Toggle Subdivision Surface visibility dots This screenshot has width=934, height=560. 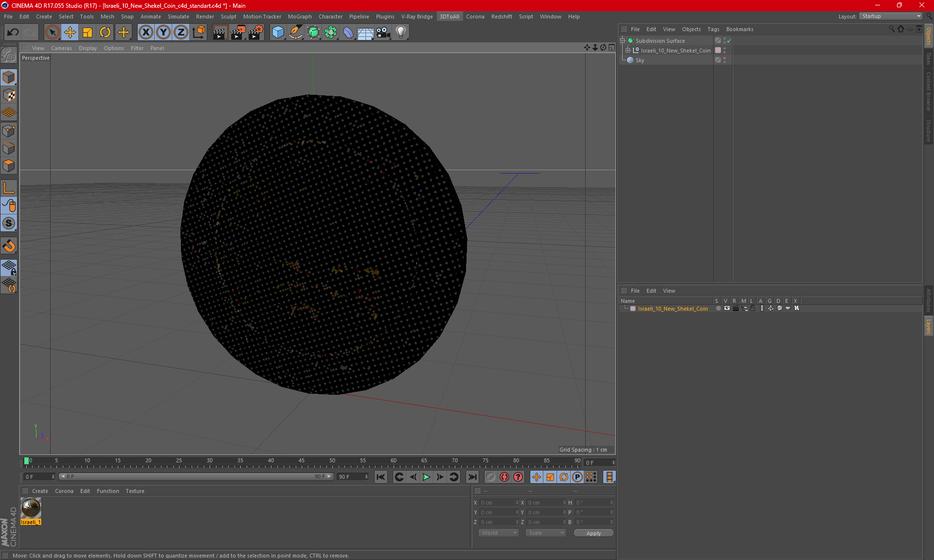point(724,41)
